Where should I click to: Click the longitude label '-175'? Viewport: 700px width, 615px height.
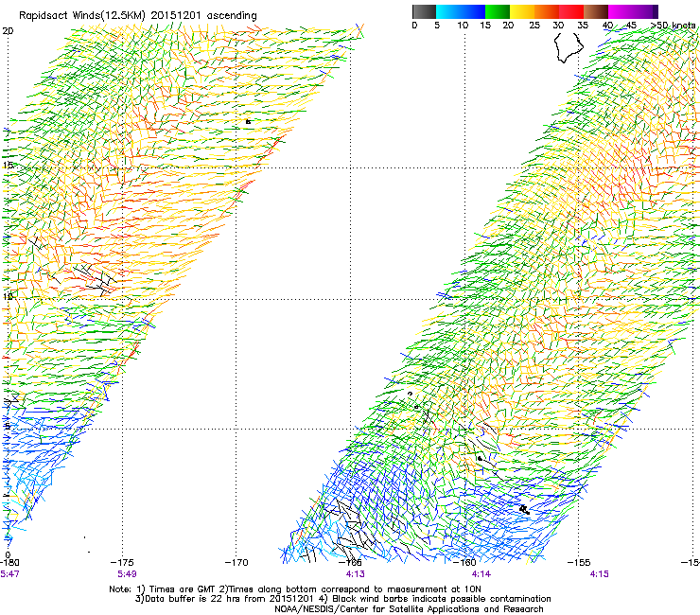(x=122, y=563)
